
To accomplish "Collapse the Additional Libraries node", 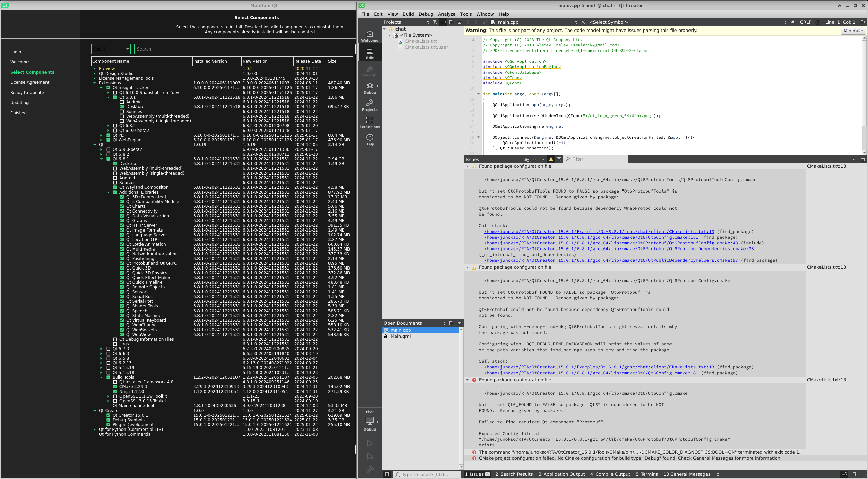I will [108, 192].
